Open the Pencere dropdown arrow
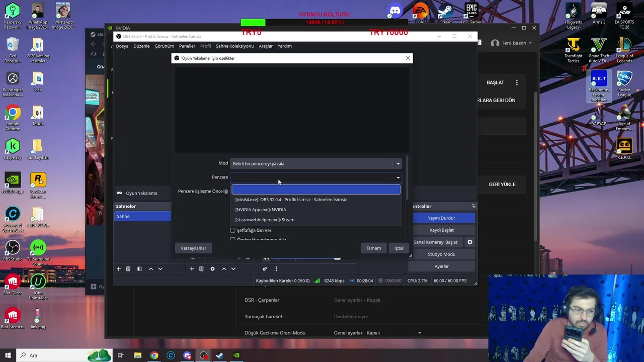Image resolution: width=644 pixels, height=362 pixels. (398, 177)
